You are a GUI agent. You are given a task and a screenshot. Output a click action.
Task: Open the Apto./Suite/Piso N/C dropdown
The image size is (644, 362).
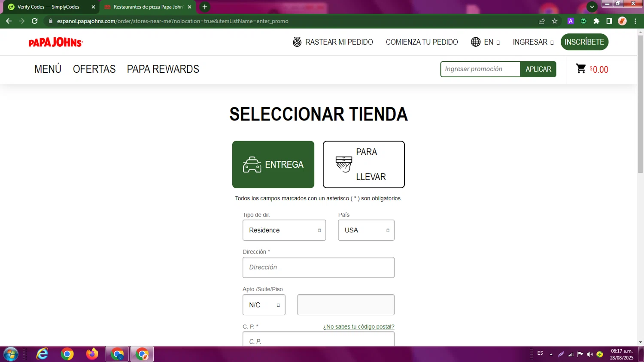(x=264, y=305)
